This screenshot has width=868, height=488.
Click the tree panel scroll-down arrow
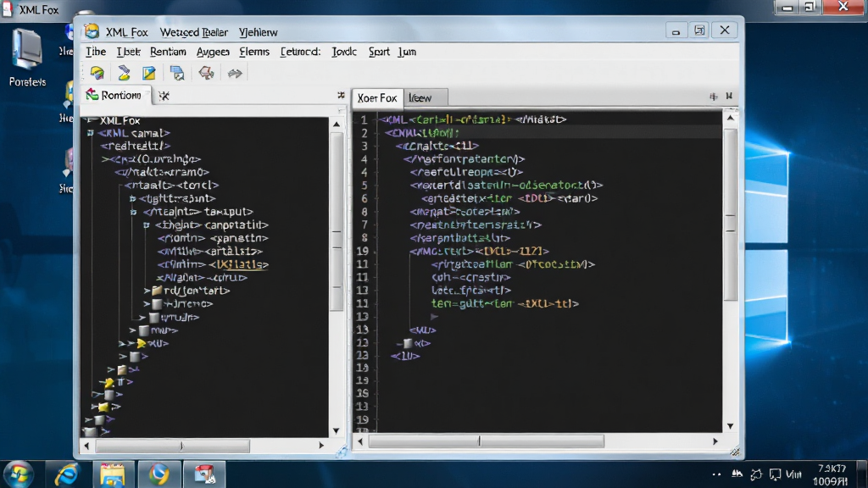point(336,430)
